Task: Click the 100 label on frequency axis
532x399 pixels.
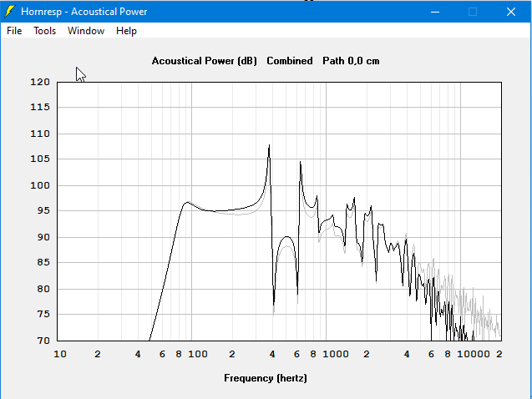Action: 198,354
